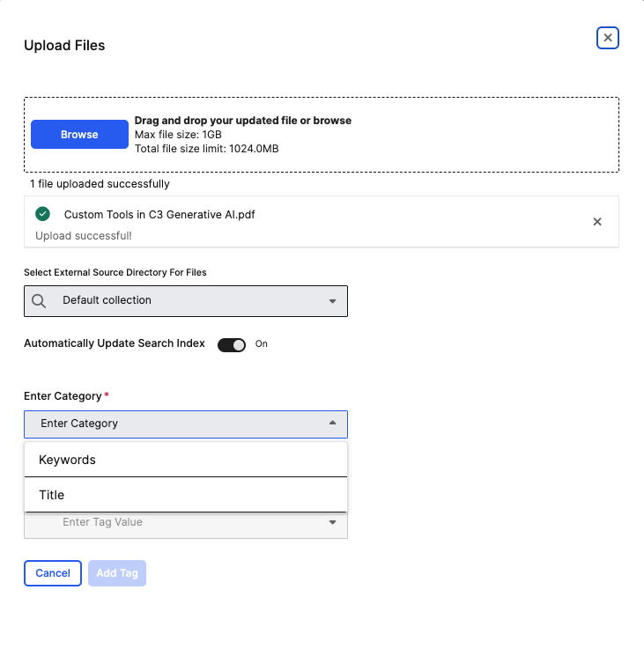The height and width of the screenshot is (649, 644).
Task: Click the Upload successful! status message
Action: coord(84,236)
